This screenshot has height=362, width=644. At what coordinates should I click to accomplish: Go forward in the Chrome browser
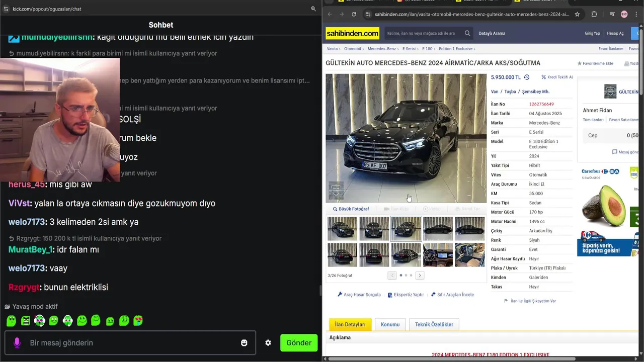point(342,14)
